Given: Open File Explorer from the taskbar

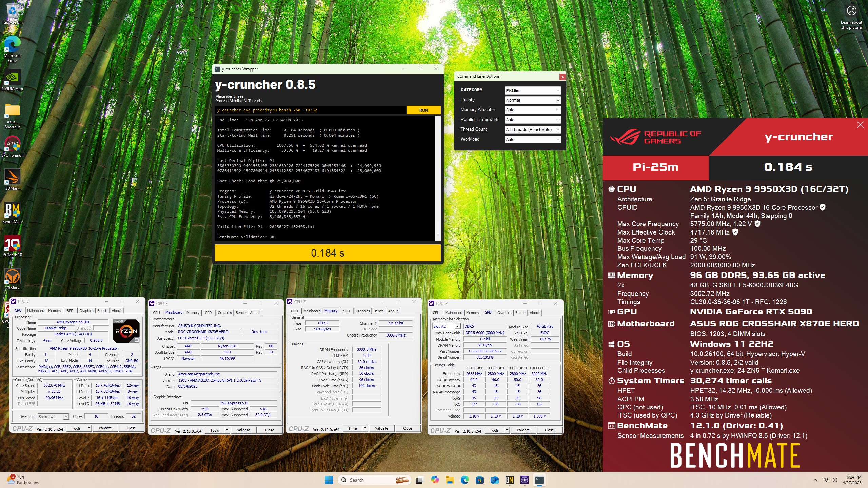Looking at the screenshot, I should click(450, 480).
